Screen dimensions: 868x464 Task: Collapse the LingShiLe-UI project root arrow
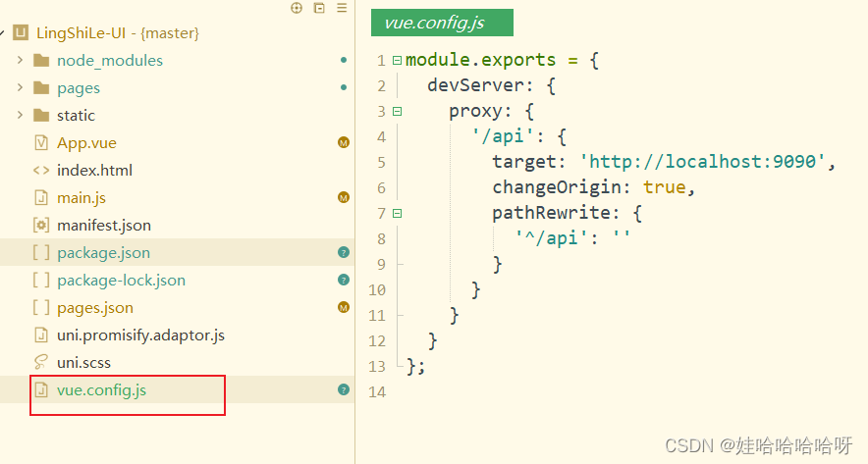click(2, 33)
